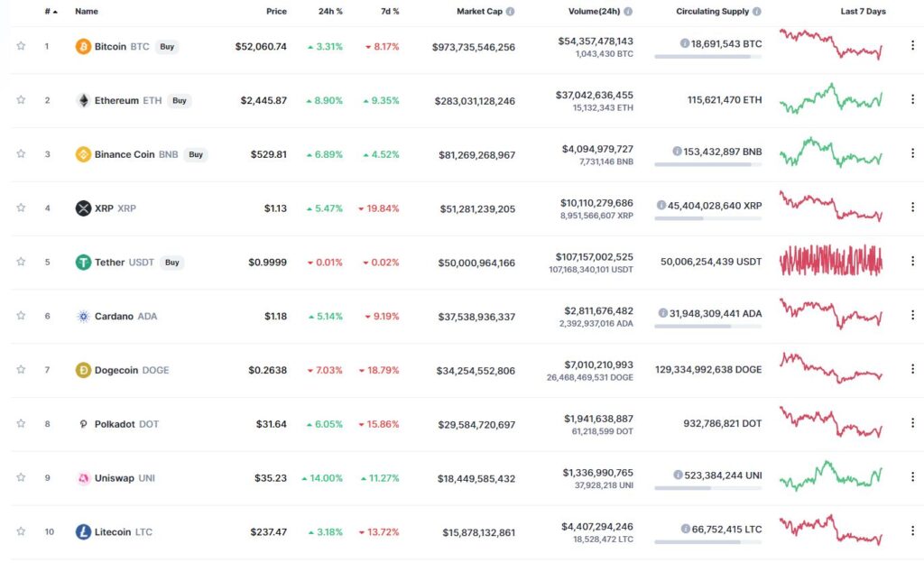
Task: Click the Buy button next to Bitcoin
Action: point(167,47)
